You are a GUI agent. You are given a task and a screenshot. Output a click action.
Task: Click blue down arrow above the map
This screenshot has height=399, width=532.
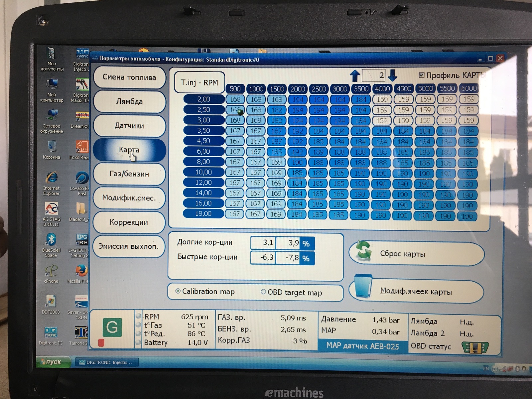[393, 75]
